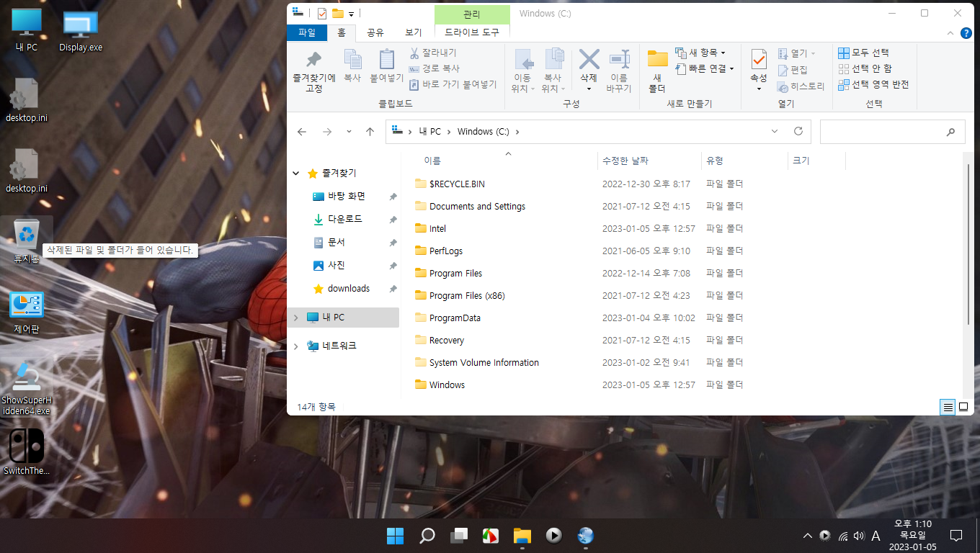
Task: Click 히스토리 in the ribbon
Action: 801,86
